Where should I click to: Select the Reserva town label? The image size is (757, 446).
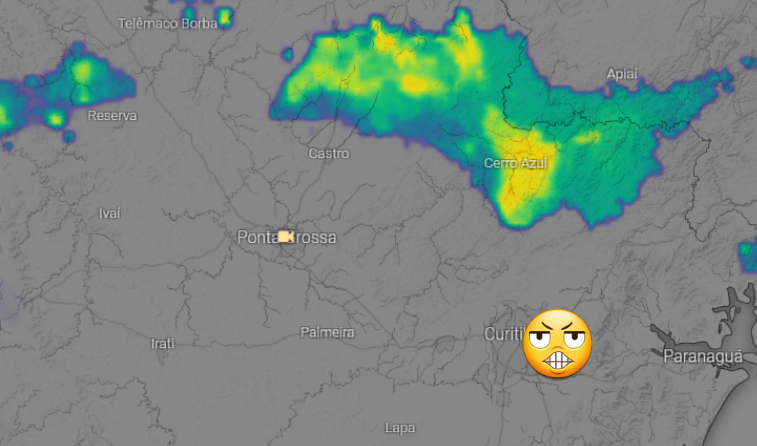coord(112,116)
